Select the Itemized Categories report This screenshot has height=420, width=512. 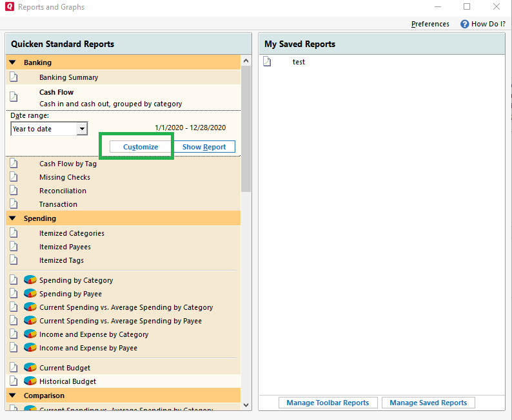[x=72, y=233]
